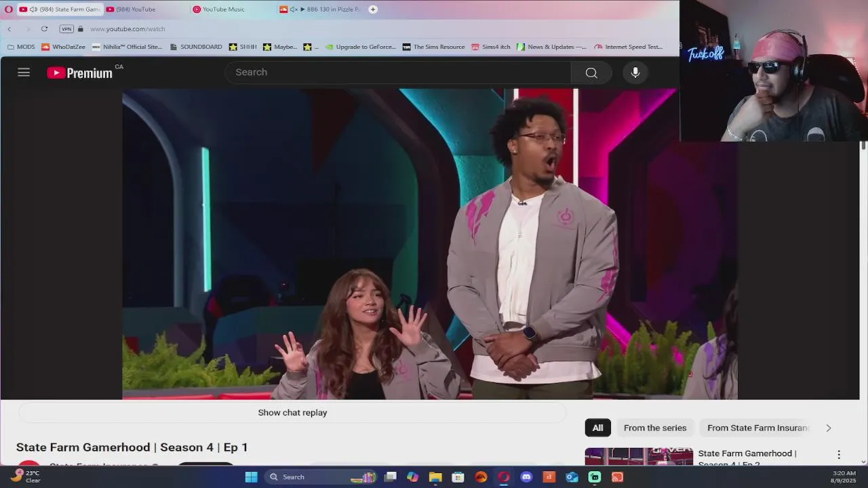Viewport: 868px width, 488px height.
Task: Open Task View on the taskbar
Action: click(390, 477)
